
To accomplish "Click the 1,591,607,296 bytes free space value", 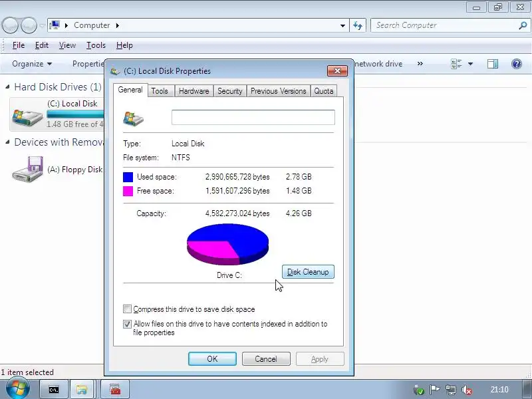I will point(237,191).
